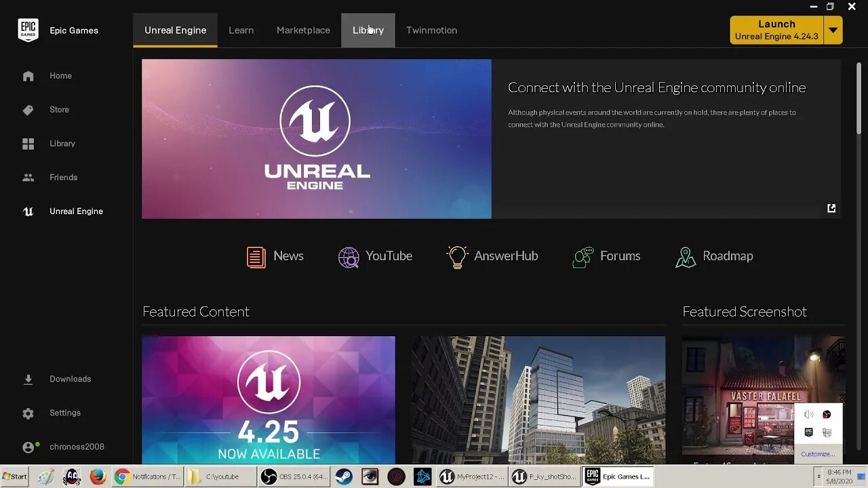Switch to the OBS 25.0.4 window

pos(295,476)
